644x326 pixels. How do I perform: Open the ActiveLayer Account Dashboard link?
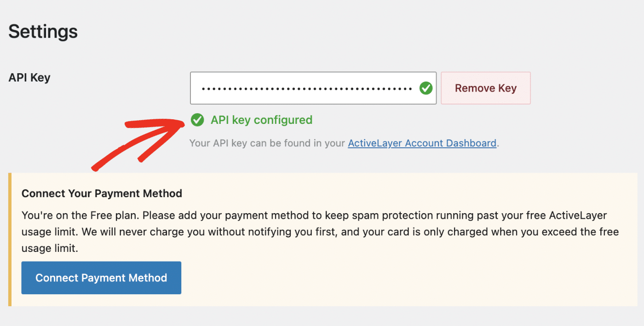(x=422, y=143)
